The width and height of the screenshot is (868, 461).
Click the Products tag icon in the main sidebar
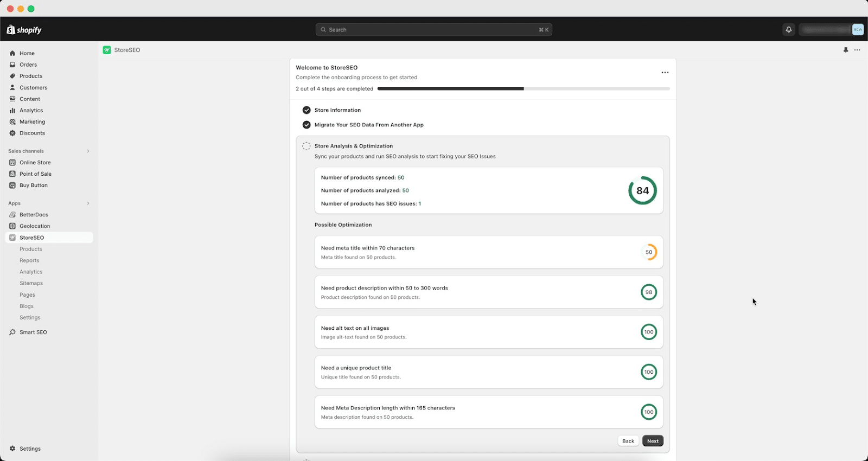(x=12, y=76)
